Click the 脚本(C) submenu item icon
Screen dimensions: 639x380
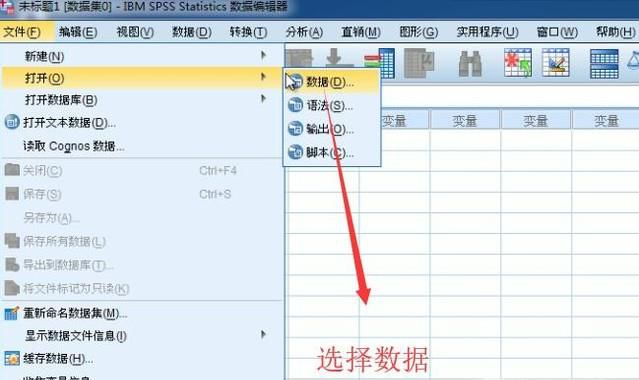pyautogui.click(x=295, y=152)
